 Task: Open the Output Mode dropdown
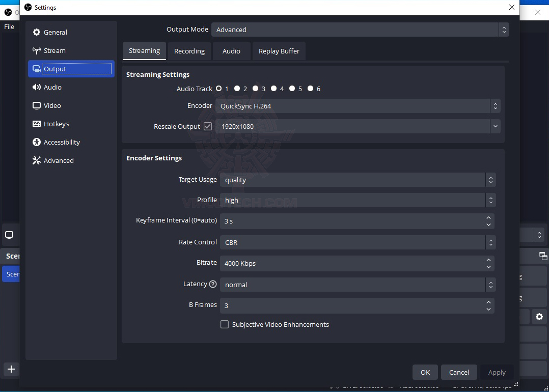click(x=360, y=30)
